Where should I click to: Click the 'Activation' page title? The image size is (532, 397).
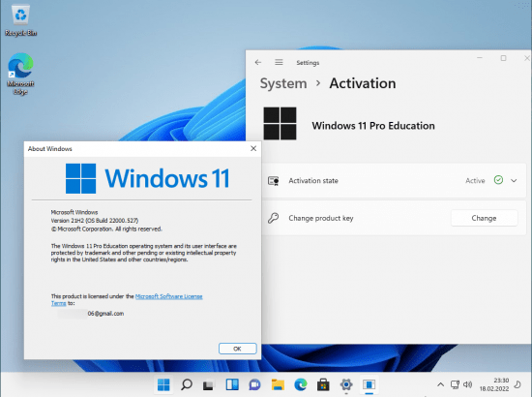363,83
